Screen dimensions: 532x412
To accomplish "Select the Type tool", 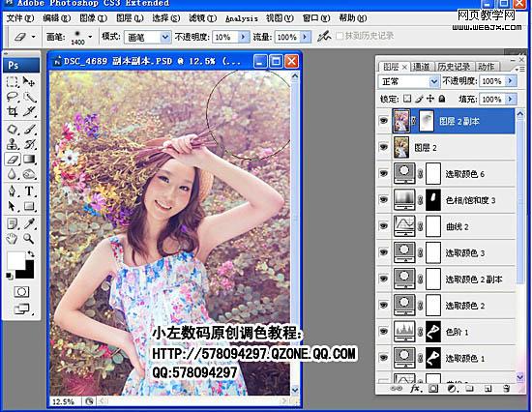I will [29, 191].
